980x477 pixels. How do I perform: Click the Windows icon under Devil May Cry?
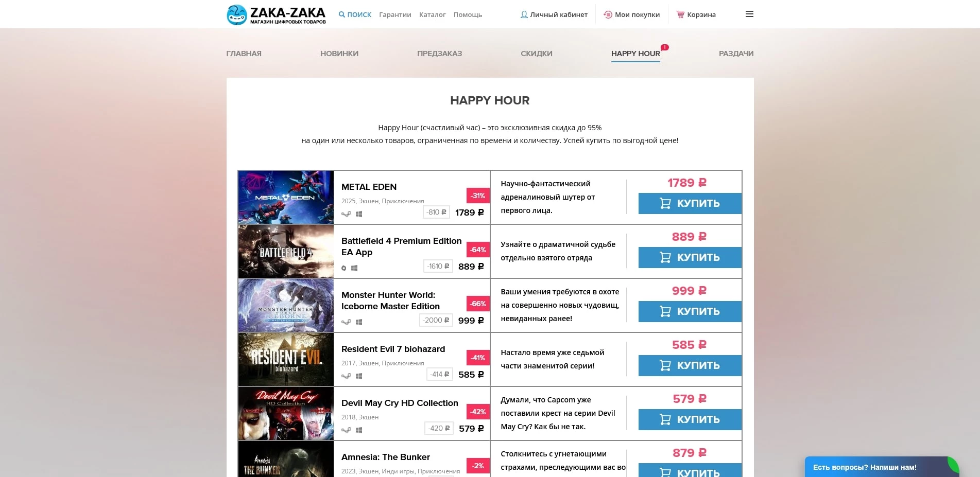click(359, 430)
